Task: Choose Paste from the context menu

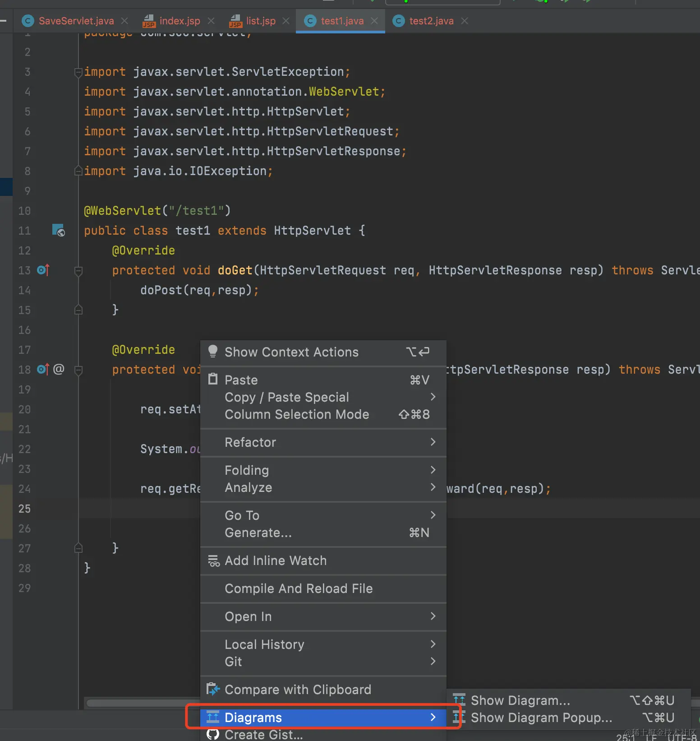Action: pyautogui.click(x=323, y=380)
